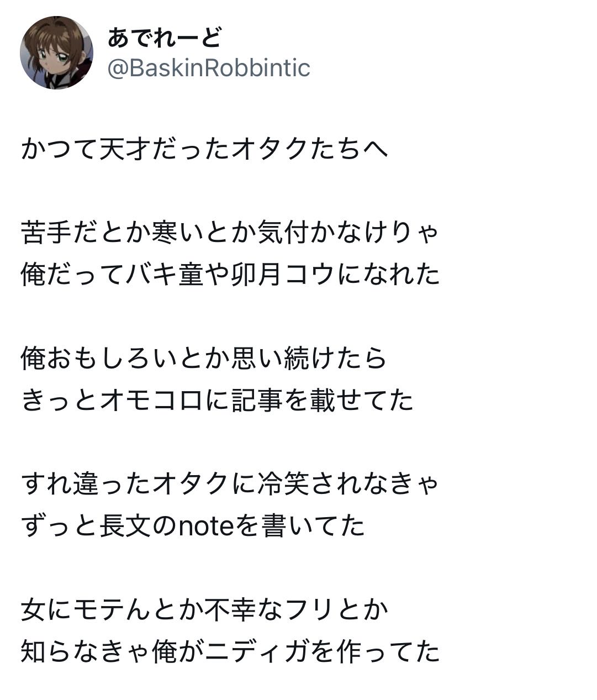
Task: Select the line starting with 女にモテん
Action: 204,609
